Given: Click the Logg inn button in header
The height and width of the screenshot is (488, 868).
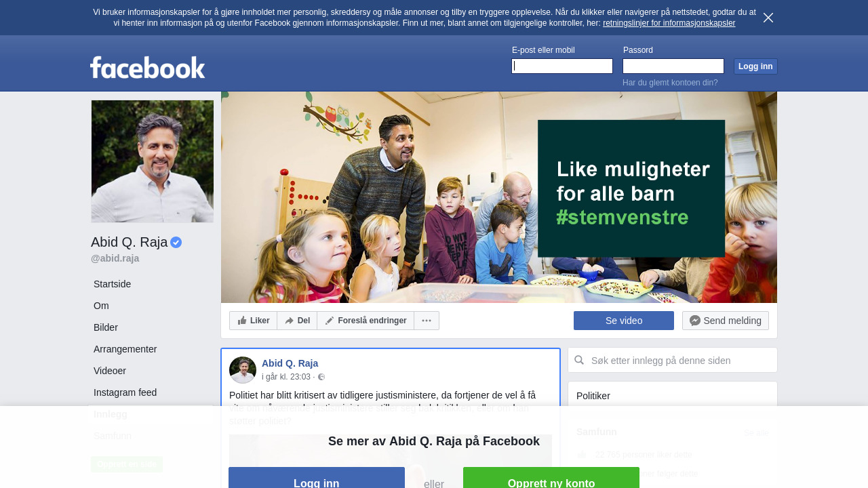Looking at the screenshot, I should [x=755, y=66].
